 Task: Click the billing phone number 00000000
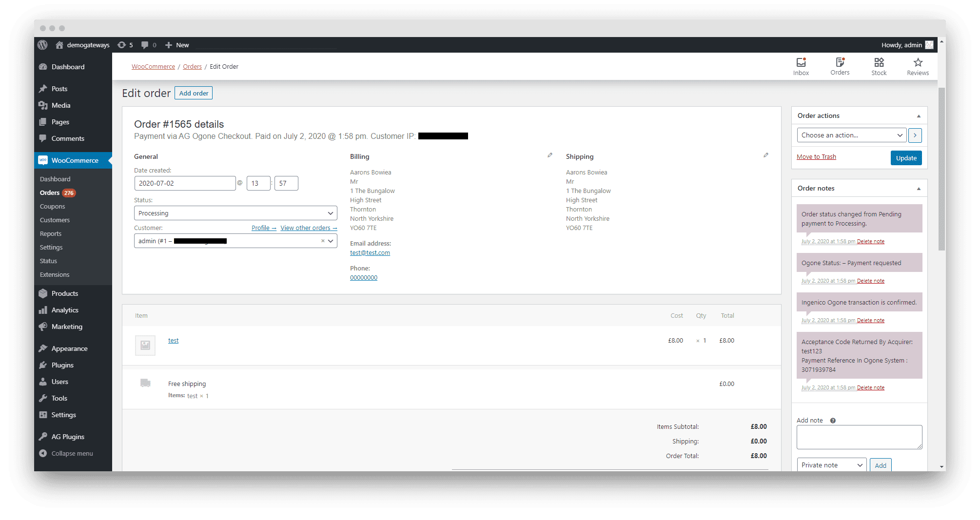pos(364,277)
